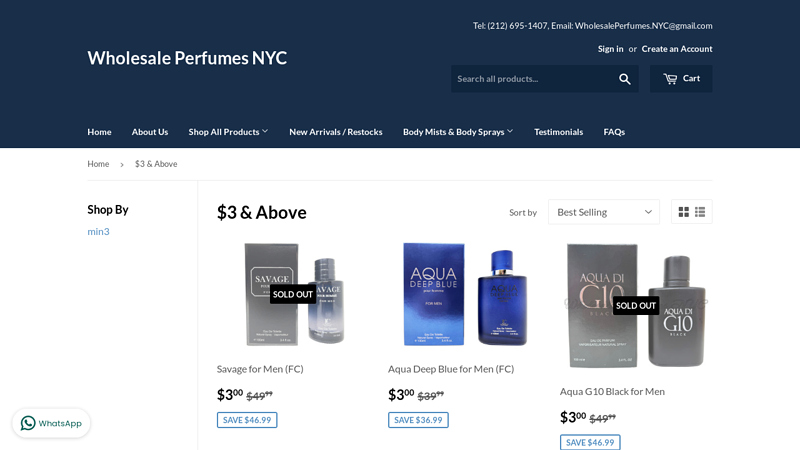The height and width of the screenshot is (450, 800).
Task: Click Create an Account link
Action: click(677, 49)
